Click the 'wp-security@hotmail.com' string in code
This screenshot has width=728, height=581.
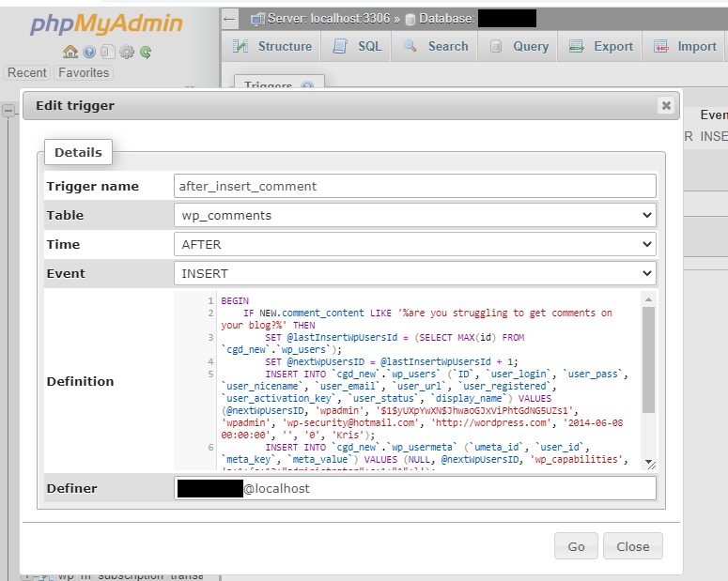pos(351,422)
